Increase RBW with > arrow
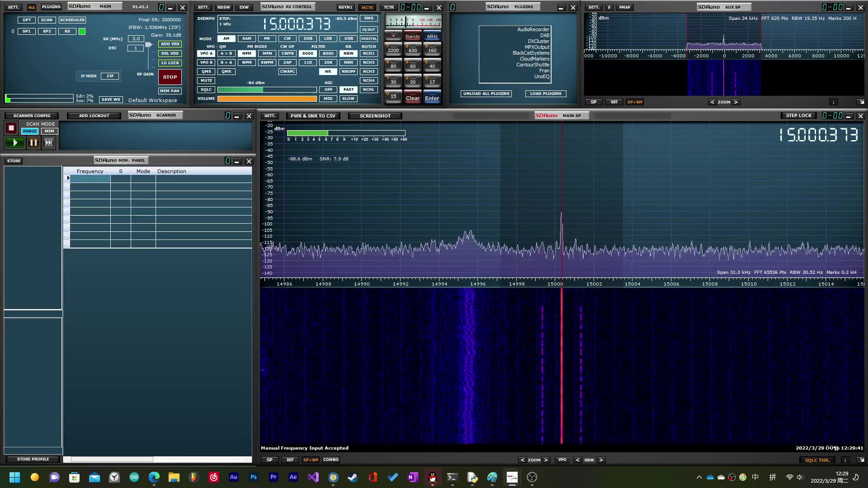The image size is (868, 488). pos(601,460)
